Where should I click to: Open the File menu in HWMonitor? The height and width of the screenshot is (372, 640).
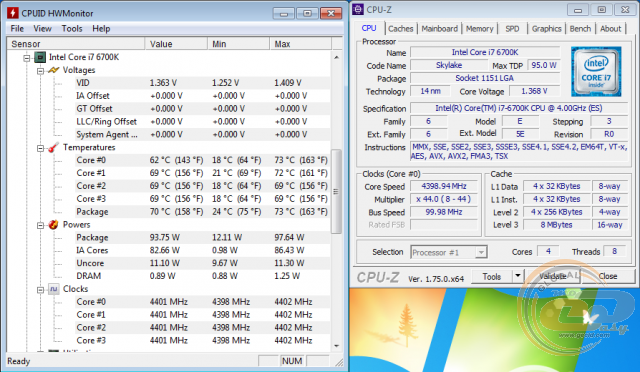coord(17,29)
